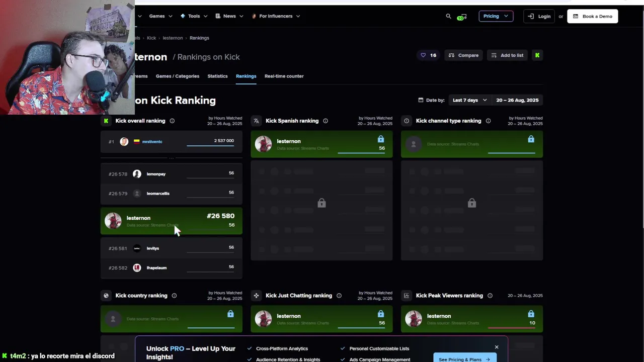Open the Tools dropdown menu
Image resolution: width=644 pixels, height=362 pixels.
193,16
